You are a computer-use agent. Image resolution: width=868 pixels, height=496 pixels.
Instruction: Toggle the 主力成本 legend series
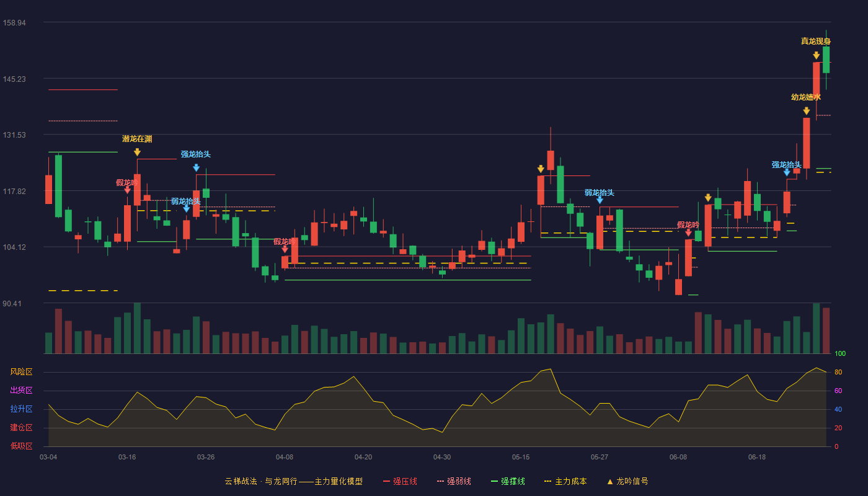tap(565, 481)
